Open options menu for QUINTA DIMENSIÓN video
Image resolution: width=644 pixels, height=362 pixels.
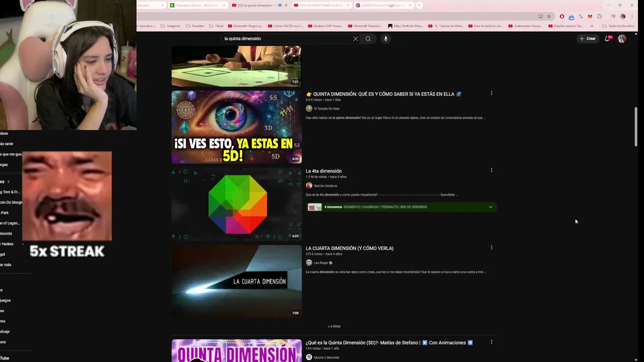click(492, 93)
